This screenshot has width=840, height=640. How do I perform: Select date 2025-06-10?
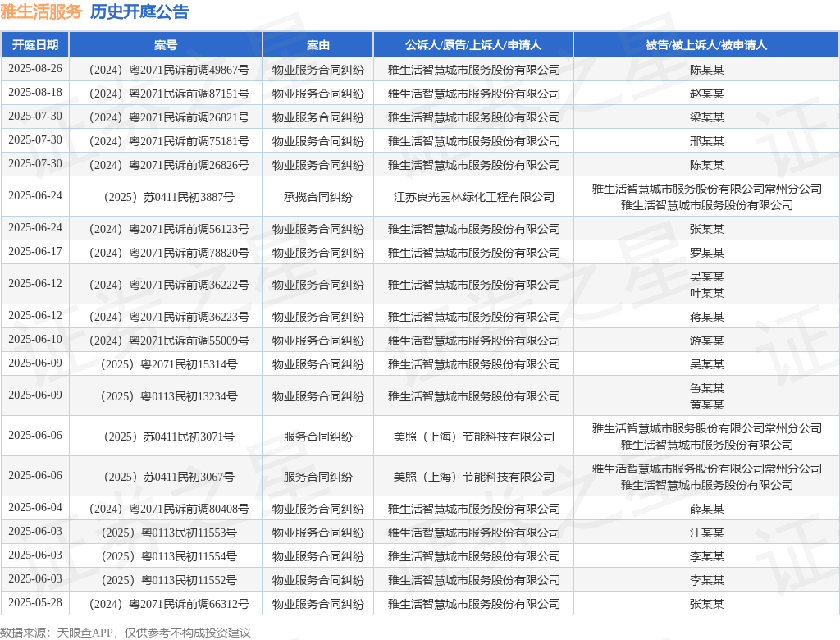click(34, 340)
